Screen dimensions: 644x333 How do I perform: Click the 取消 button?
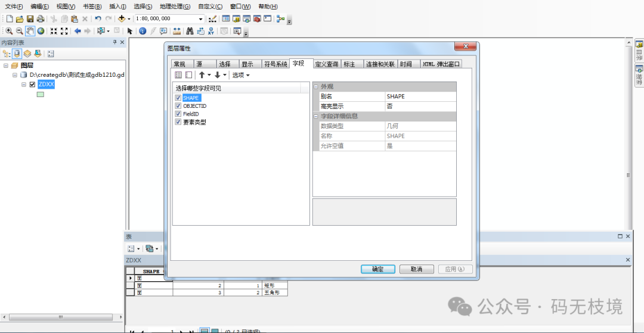(x=416, y=269)
